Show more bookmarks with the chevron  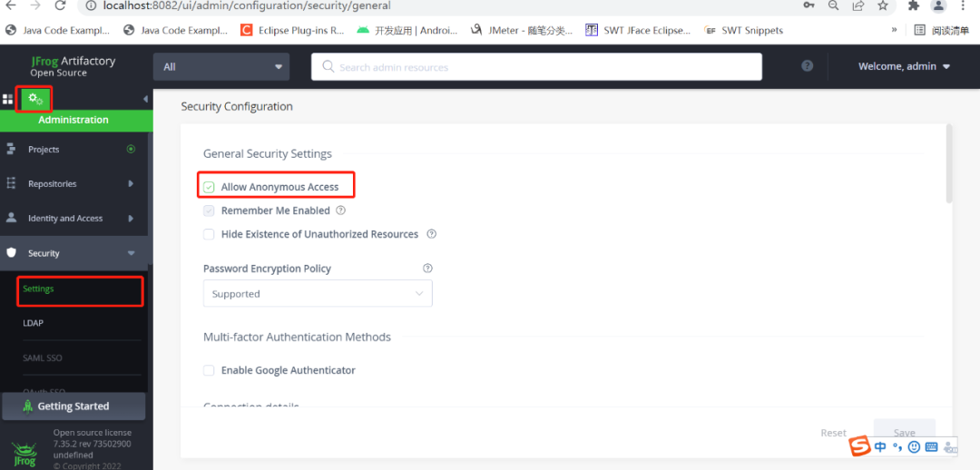[x=895, y=29]
